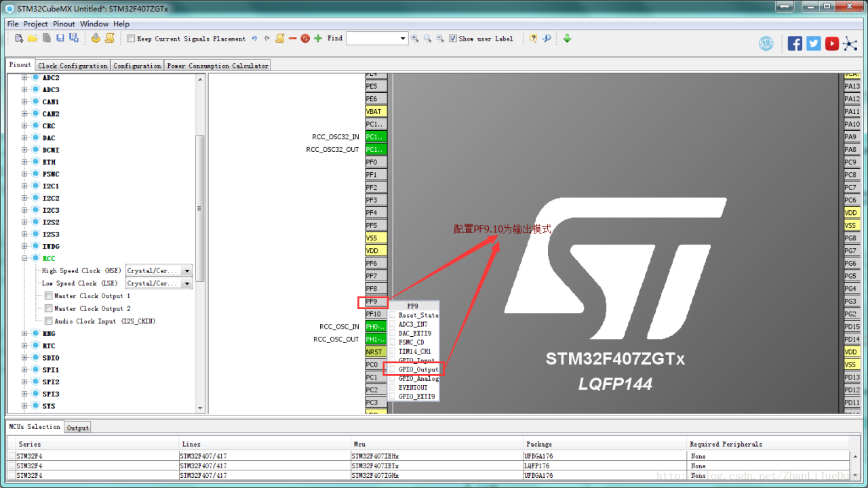Click inside the Find input field
This screenshot has height=488, width=868.
[372, 39]
